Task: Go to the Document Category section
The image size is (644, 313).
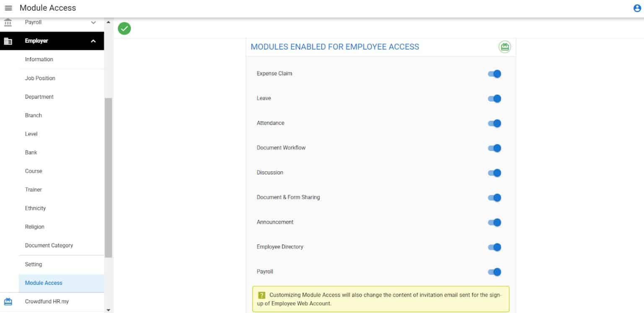Action: [49, 245]
